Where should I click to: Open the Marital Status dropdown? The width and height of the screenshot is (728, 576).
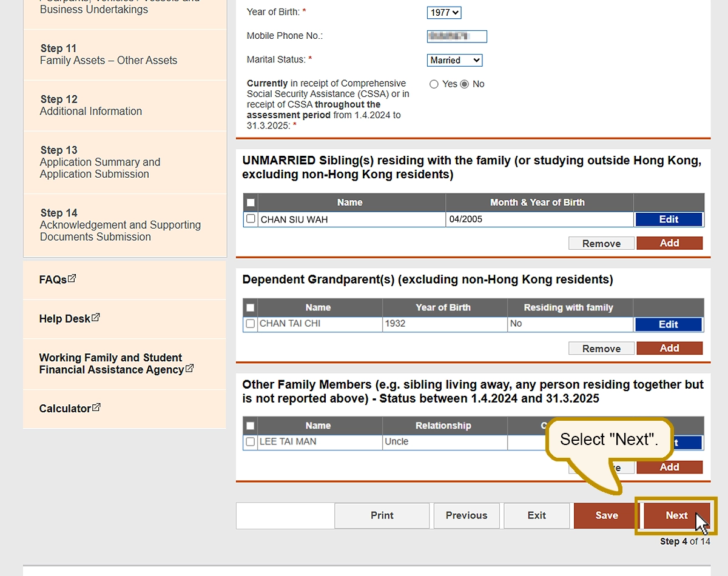point(454,60)
